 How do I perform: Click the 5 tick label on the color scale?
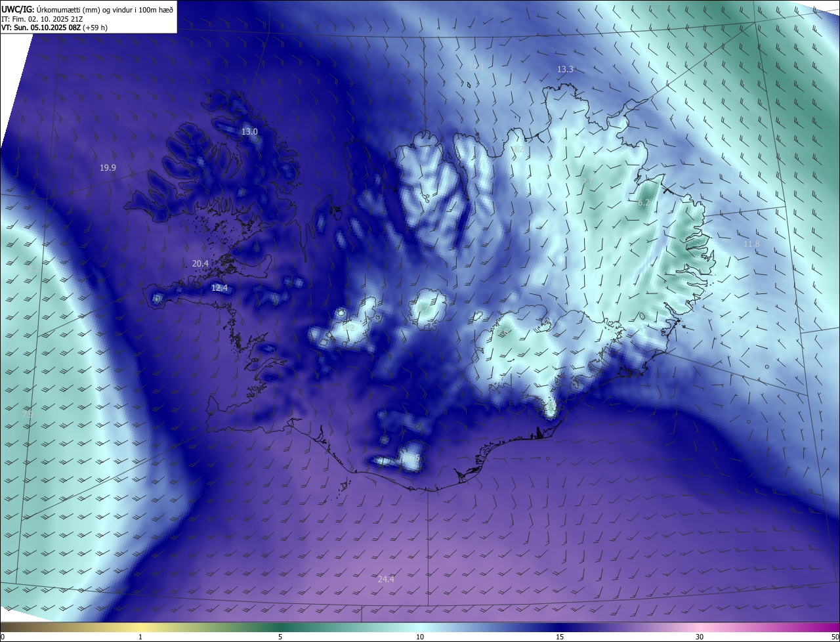280,637
